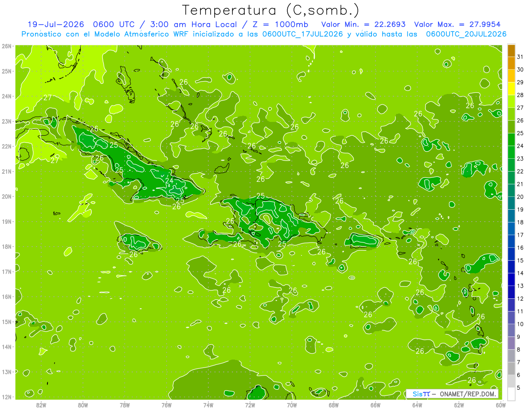532x411 pixels.
Task: Click legend scale value 14
Action: click(x=520, y=273)
